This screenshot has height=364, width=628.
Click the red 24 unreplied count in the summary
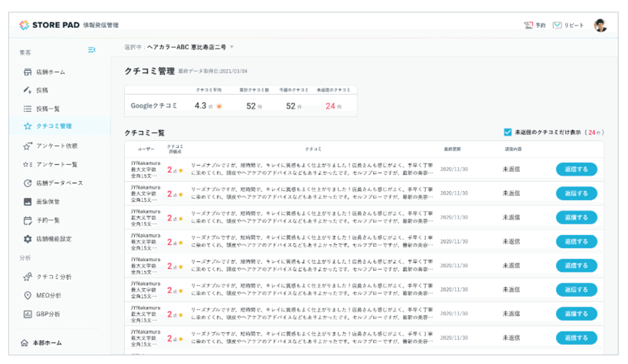pyautogui.click(x=331, y=106)
